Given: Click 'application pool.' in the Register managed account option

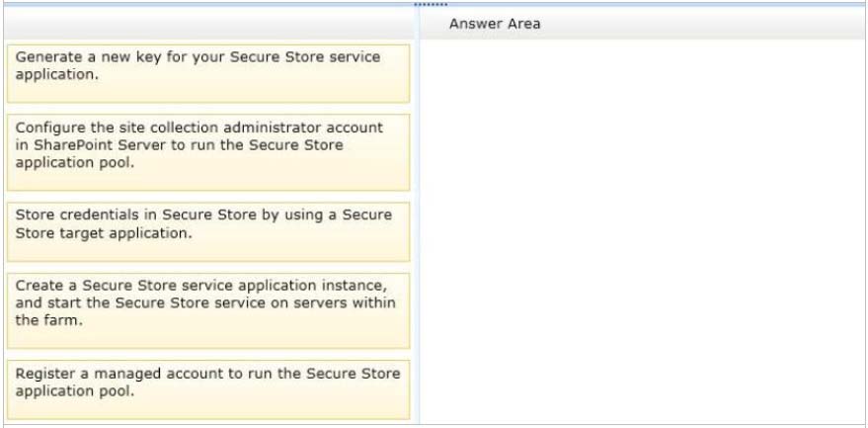Looking at the screenshot, I should tap(74, 390).
